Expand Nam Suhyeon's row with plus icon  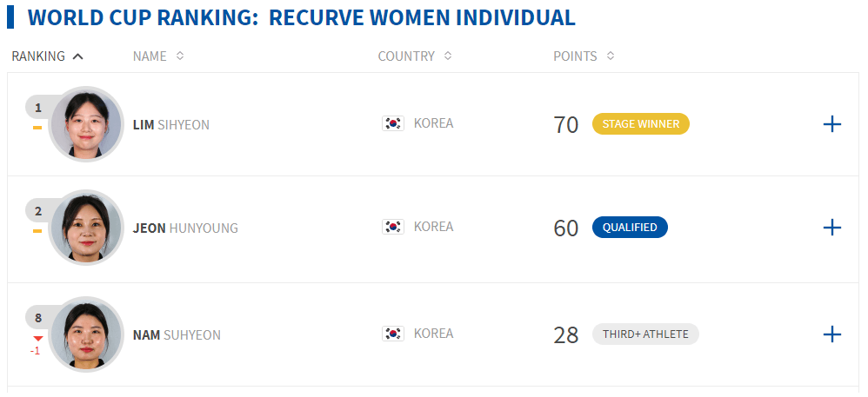point(832,334)
